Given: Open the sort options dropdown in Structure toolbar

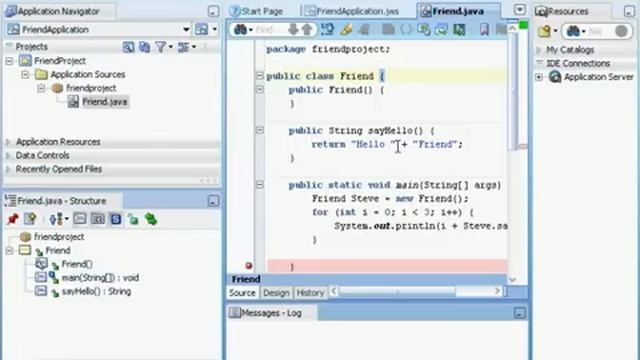Looking at the screenshot, I should pos(58,219).
